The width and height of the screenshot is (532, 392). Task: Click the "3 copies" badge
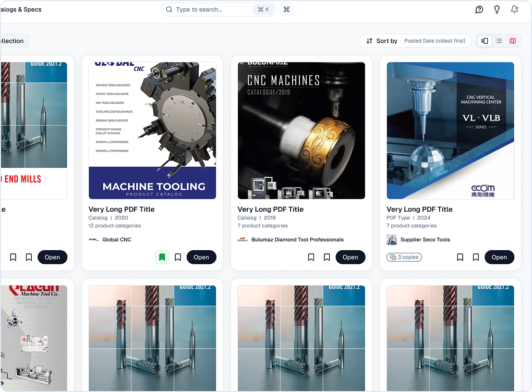point(404,258)
